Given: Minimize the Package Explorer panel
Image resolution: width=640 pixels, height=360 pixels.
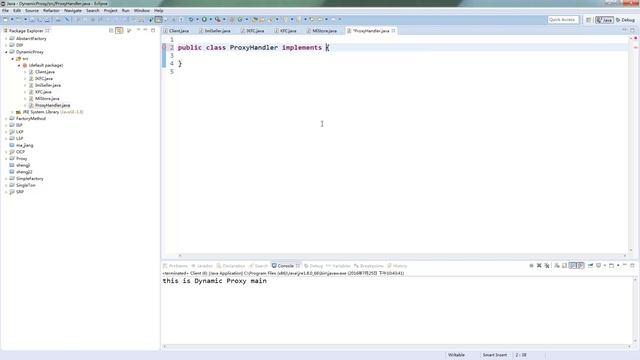Looking at the screenshot, I should tap(146, 30).
